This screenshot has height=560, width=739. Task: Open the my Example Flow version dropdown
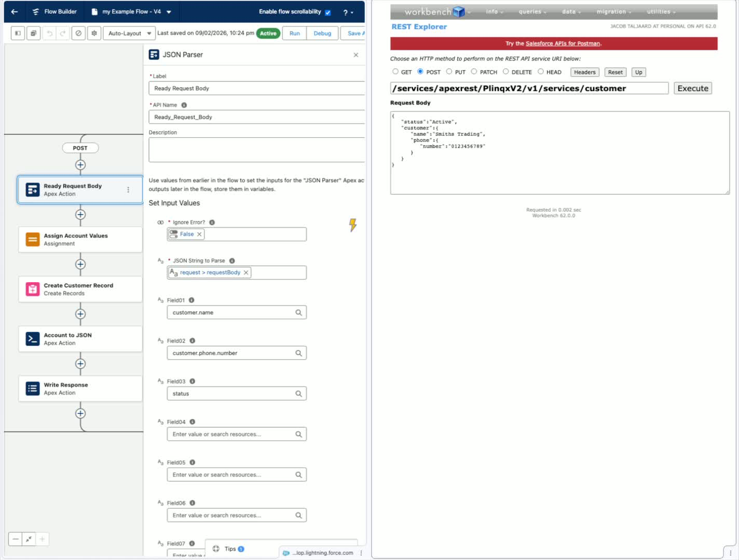pos(169,12)
